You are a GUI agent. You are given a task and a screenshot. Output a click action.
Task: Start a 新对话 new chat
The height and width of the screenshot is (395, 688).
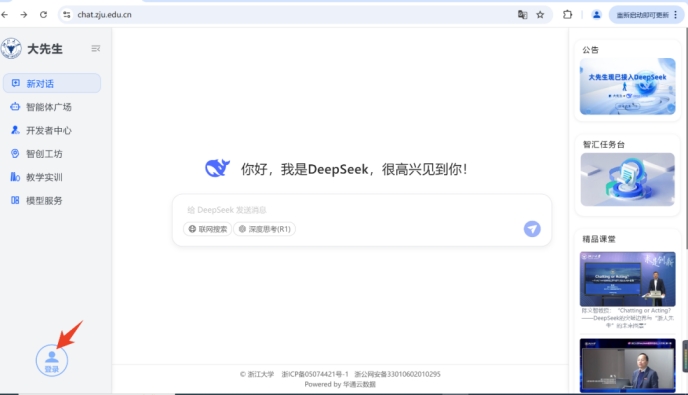click(x=52, y=83)
